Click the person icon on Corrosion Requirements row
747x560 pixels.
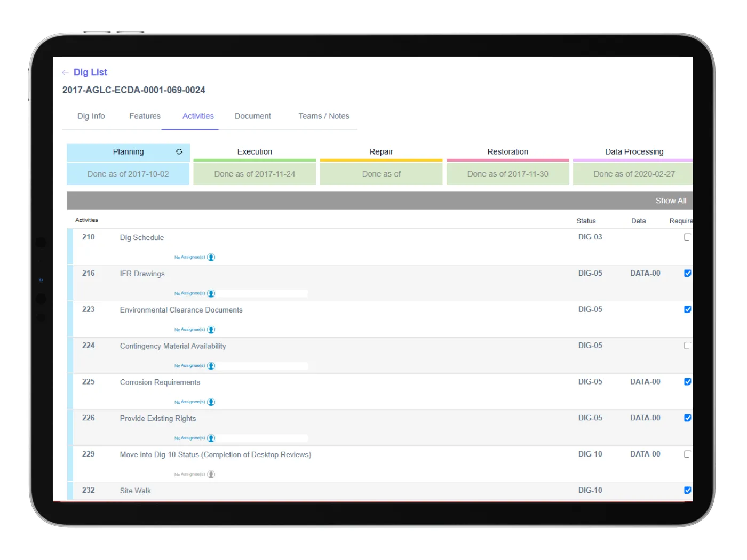click(211, 402)
